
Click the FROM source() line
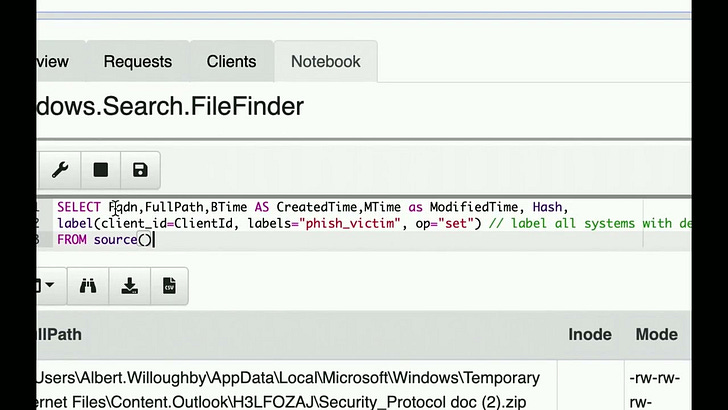tap(105, 240)
